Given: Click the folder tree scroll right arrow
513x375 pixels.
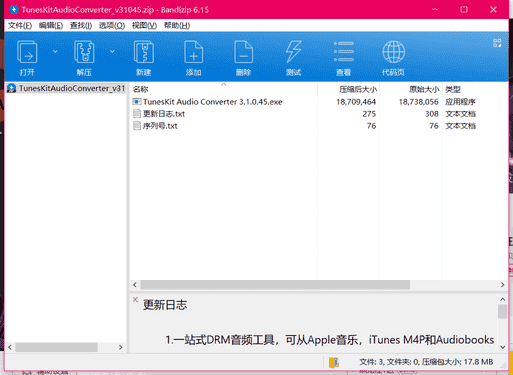Looking at the screenshot, I should [x=121, y=347].
